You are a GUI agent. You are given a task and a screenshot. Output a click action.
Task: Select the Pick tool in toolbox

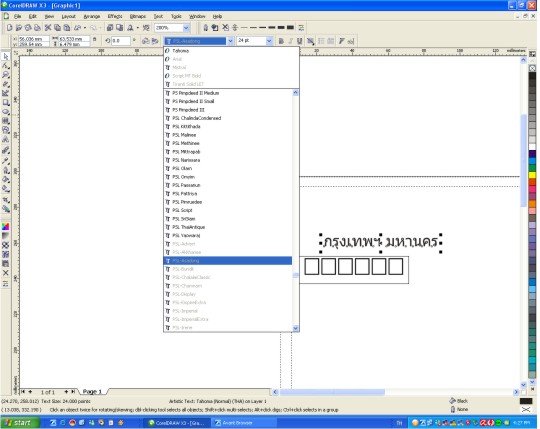(x=6, y=56)
